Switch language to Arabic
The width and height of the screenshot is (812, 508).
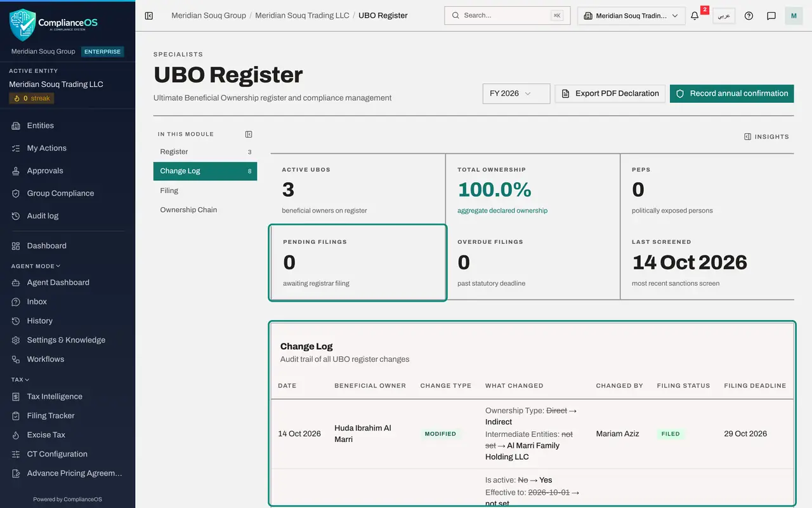click(724, 16)
